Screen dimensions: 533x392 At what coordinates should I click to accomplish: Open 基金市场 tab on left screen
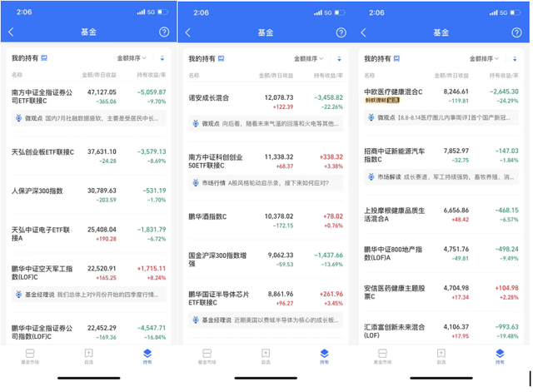(30, 356)
